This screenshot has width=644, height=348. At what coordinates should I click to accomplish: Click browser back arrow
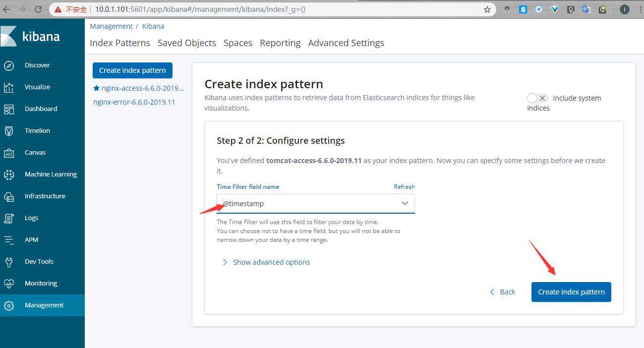click(7, 9)
